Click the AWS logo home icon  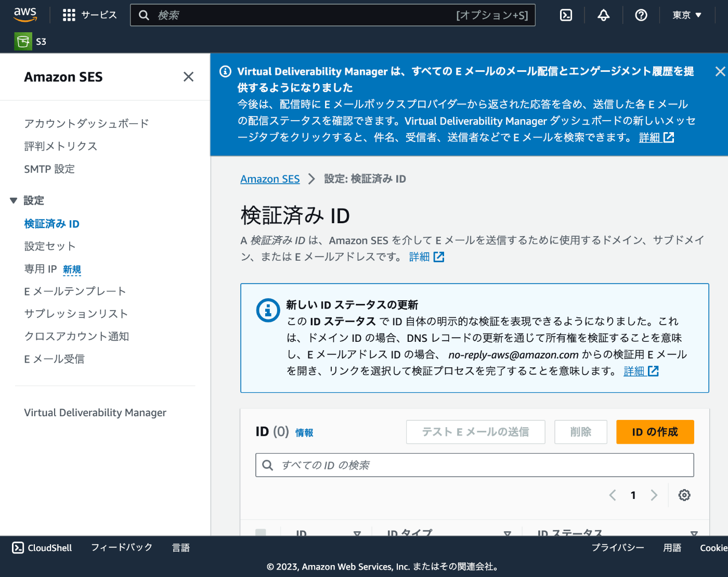(25, 15)
